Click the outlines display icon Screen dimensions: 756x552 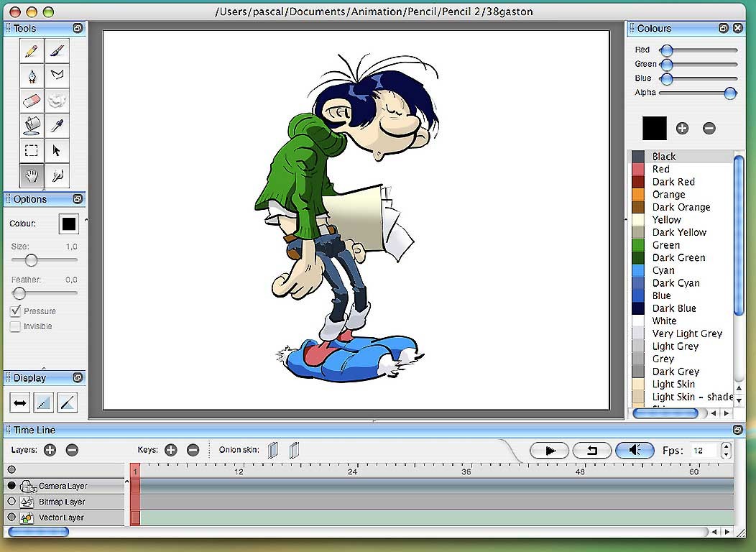[x=67, y=403]
